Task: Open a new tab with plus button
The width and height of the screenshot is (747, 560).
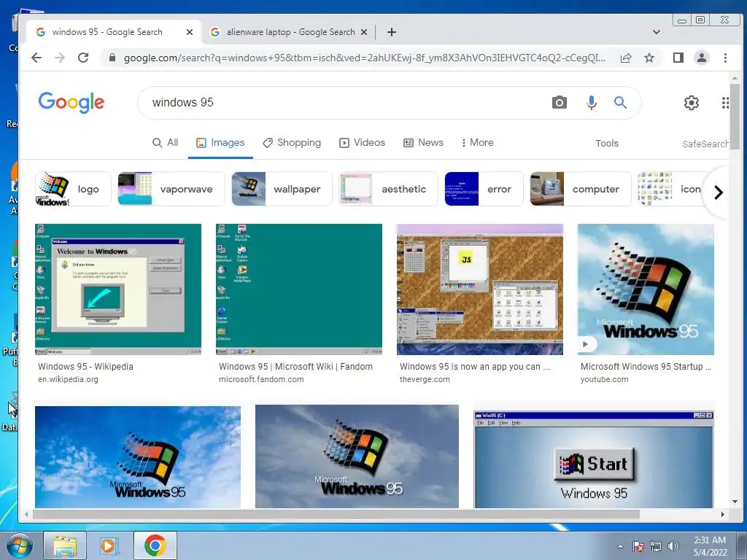Action: pos(392,32)
